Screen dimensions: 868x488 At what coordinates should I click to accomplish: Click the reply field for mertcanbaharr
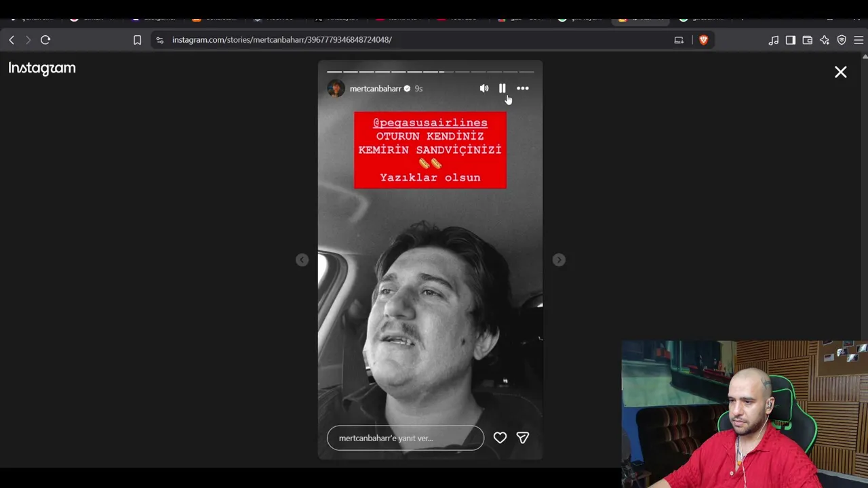point(406,438)
